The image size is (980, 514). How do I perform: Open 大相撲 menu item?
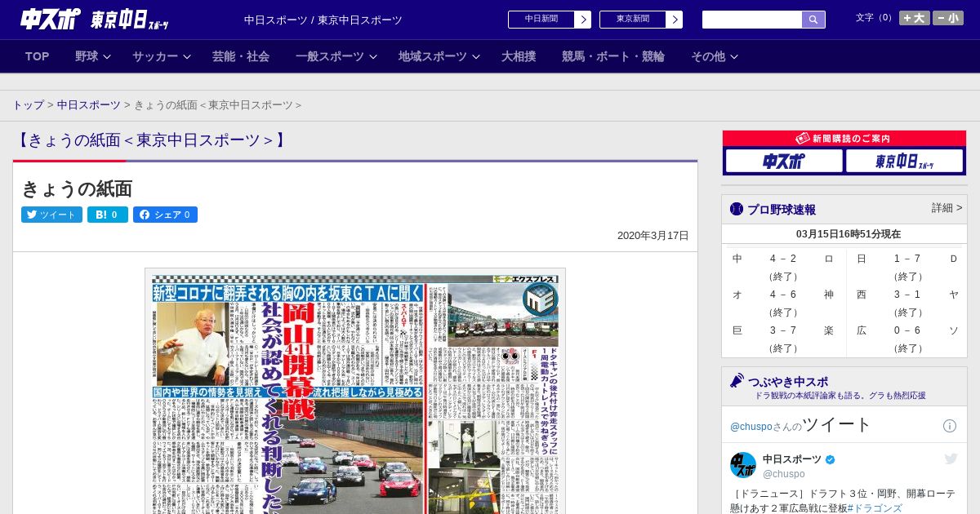pyautogui.click(x=519, y=56)
